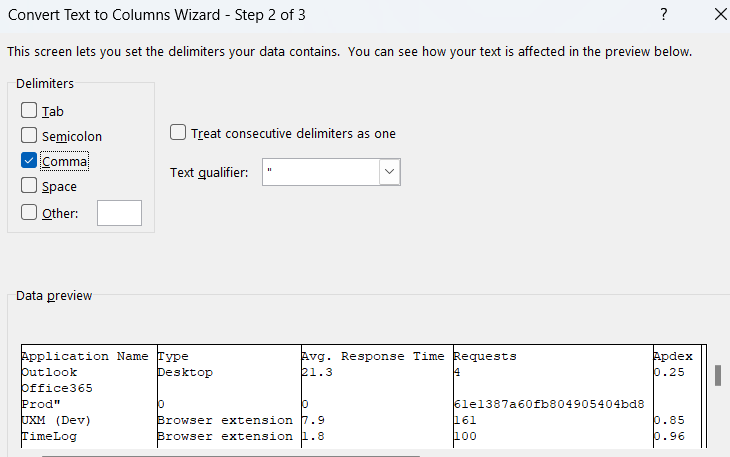Open the Text qualifier dropdown
The height and width of the screenshot is (457, 730).
(389, 172)
